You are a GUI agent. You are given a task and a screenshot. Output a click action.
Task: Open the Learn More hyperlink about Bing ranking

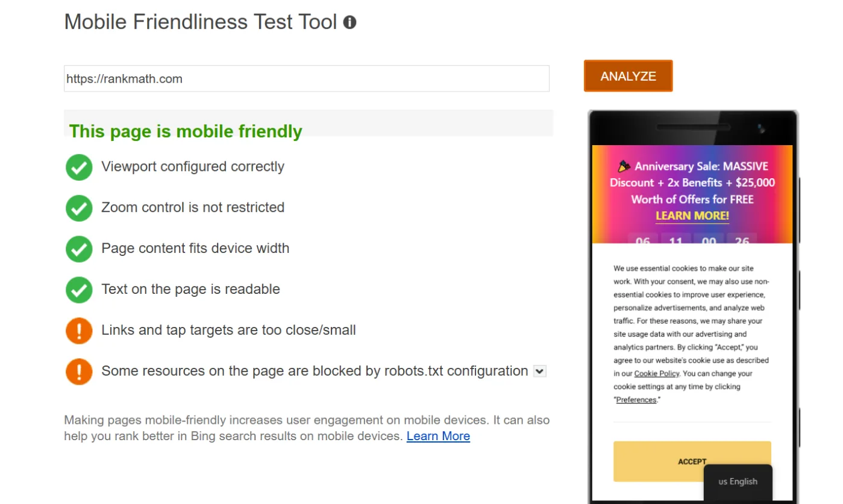[x=438, y=436]
